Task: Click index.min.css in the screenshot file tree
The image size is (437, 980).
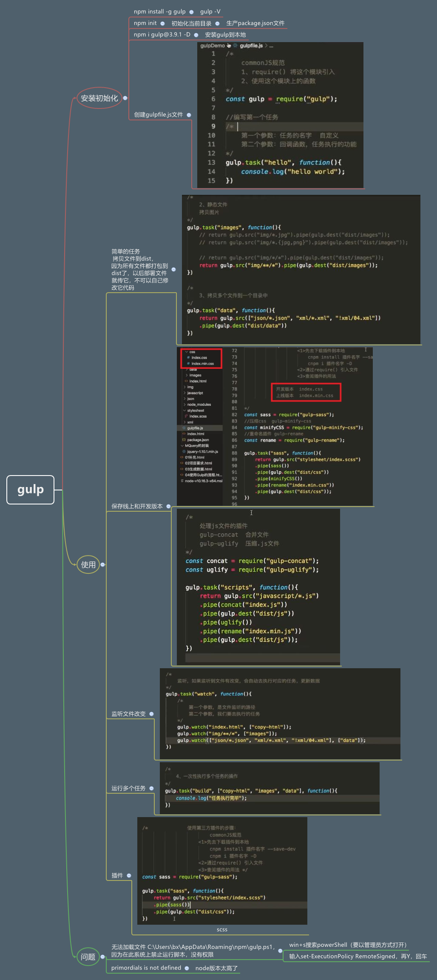Action: [x=202, y=364]
